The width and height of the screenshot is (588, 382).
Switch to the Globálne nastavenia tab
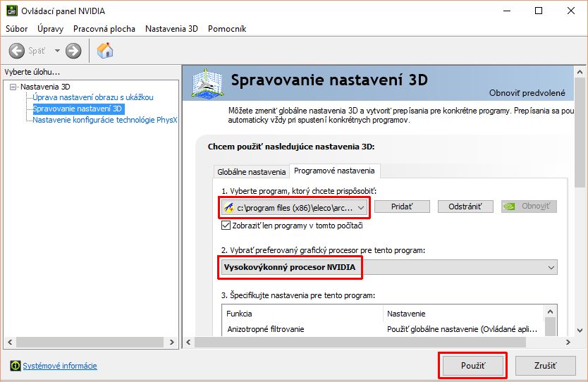(251, 172)
